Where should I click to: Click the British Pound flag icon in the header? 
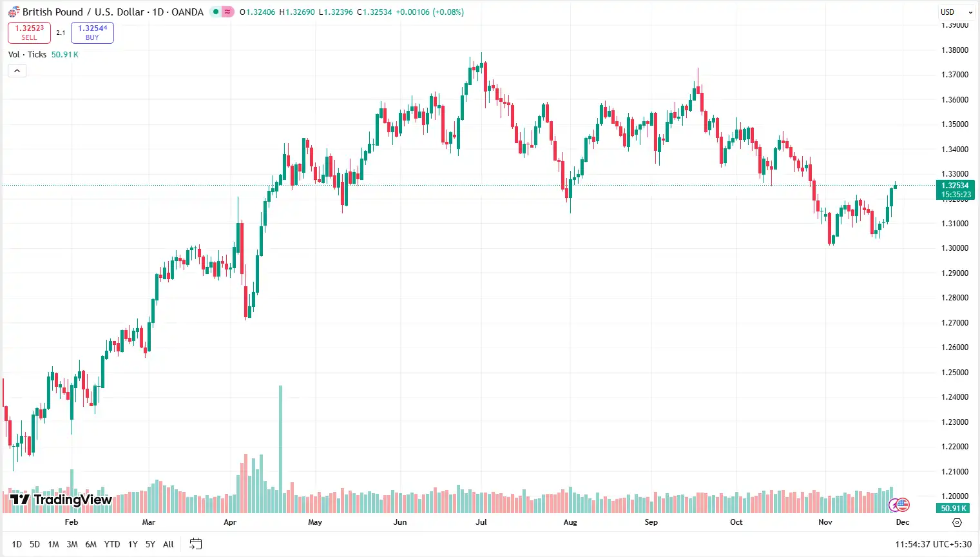(x=14, y=12)
